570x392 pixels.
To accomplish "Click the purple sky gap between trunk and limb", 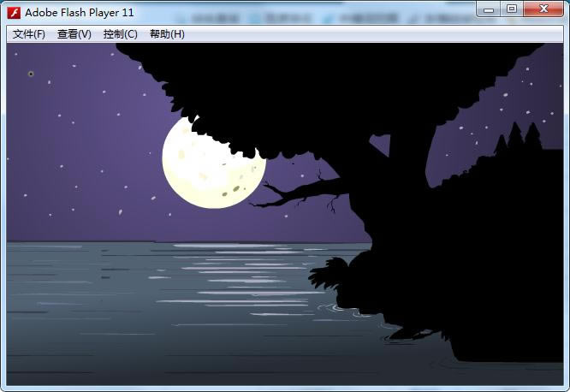I will (381, 145).
